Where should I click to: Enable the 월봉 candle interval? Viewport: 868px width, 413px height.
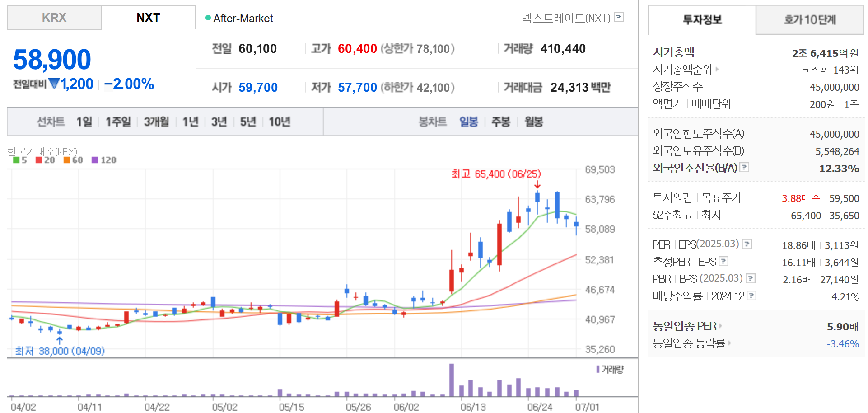pos(534,122)
